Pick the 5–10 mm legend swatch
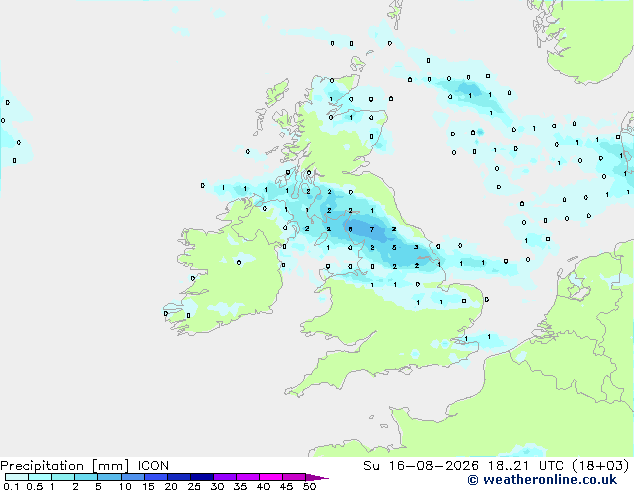634x490 pixels. [109, 477]
